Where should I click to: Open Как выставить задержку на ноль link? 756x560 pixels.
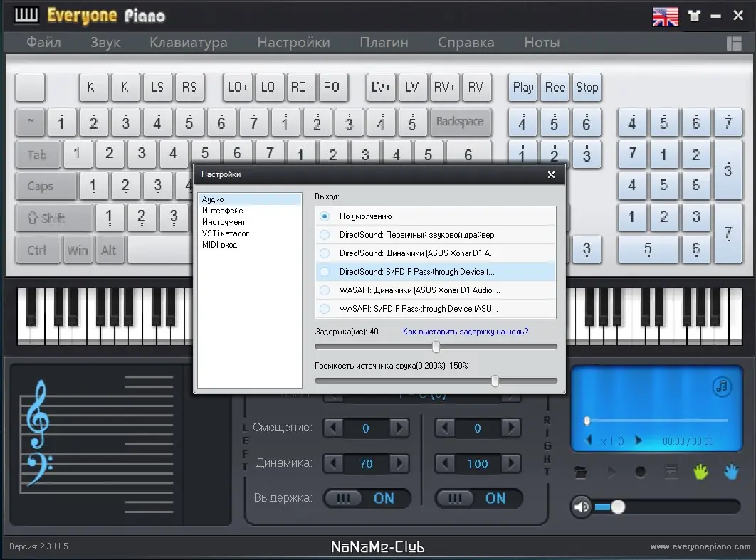(466, 332)
